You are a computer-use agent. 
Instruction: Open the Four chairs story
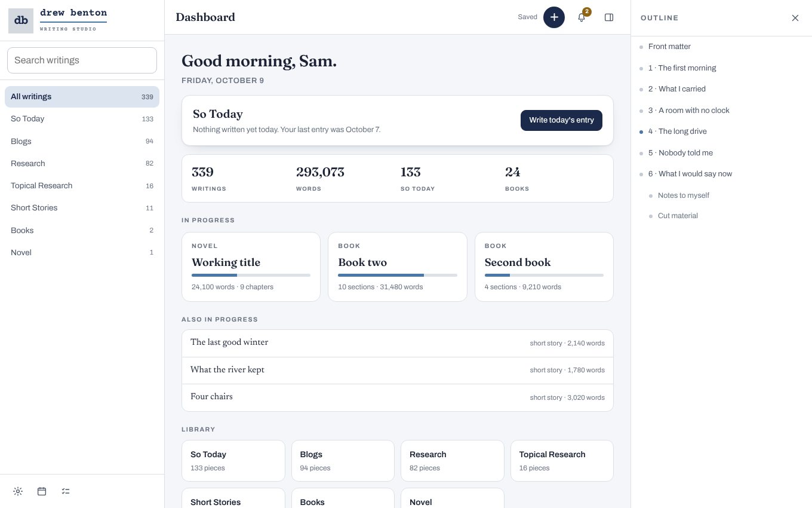click(398, 397)
